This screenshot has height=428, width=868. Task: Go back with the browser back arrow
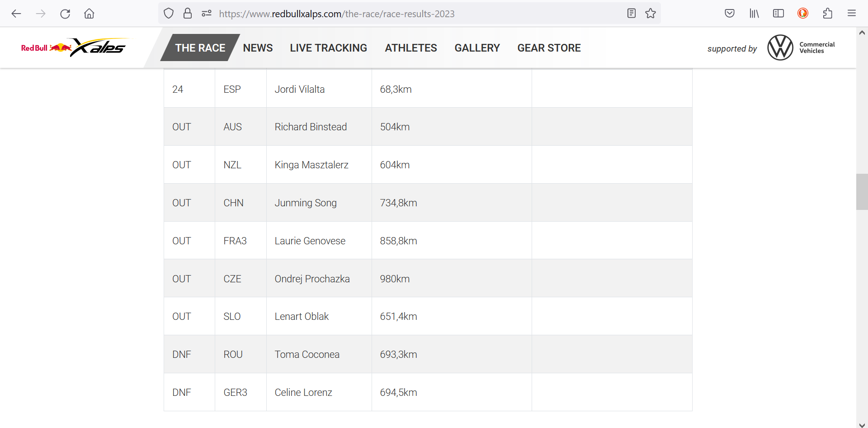coord(16,14)
